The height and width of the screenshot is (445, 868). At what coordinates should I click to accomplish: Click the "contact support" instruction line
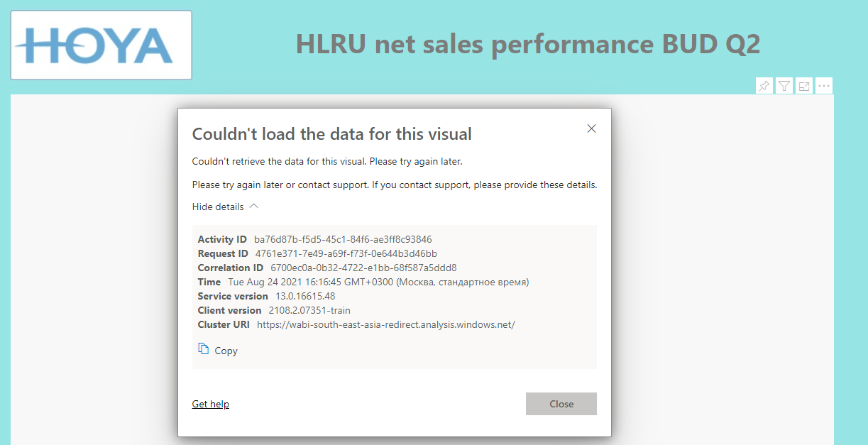point(395,185)
